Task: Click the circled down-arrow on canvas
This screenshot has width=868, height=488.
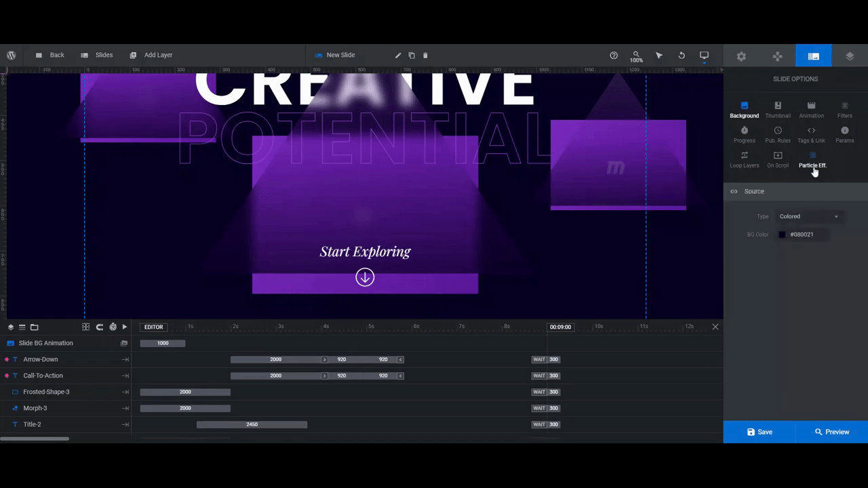Action: [x=365, y=277]
